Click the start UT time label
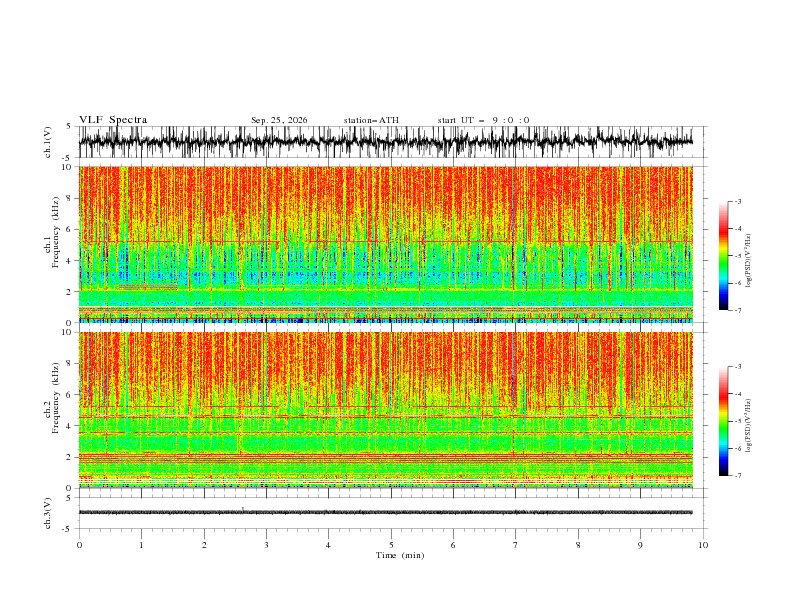The width and height of the screenshot is (792, 612). (x=483, y=120)
